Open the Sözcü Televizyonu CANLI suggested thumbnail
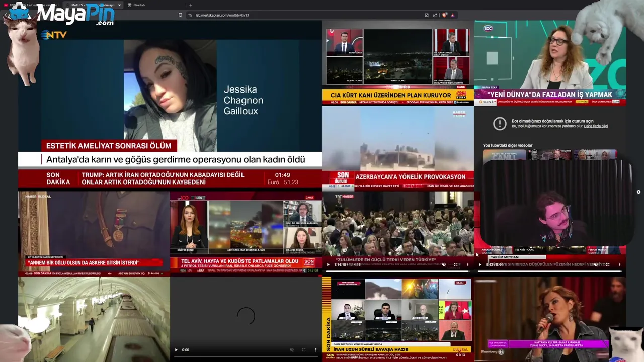Image resolution: width=644 pixels, height=362 pixels. pos(505,156)
